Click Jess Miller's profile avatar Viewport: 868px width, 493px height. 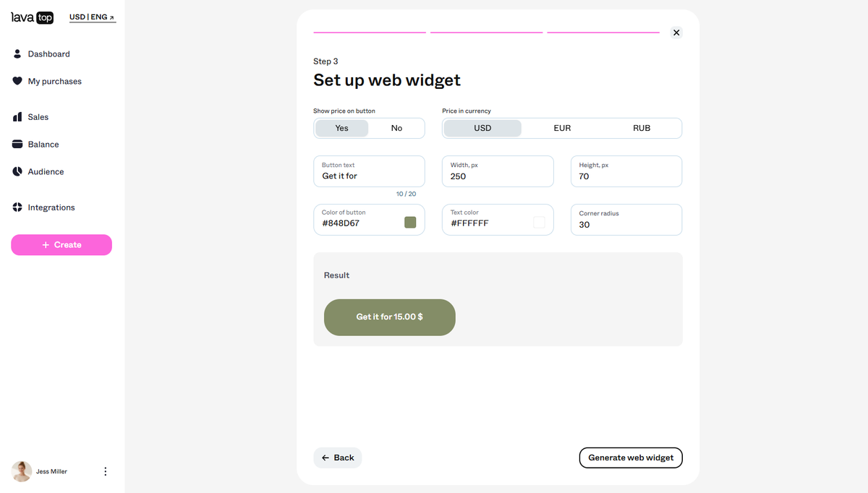click(22, 471)
